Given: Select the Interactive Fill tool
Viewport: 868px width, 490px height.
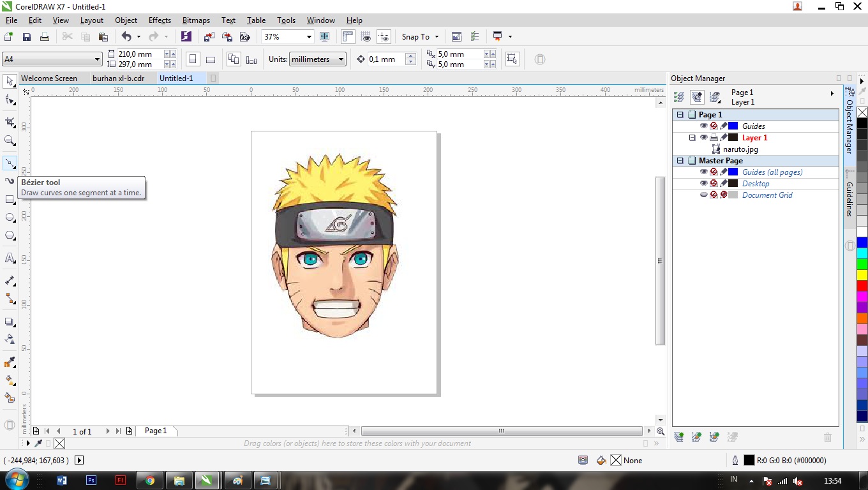Looking at the screenshot, I should point(10,380).
